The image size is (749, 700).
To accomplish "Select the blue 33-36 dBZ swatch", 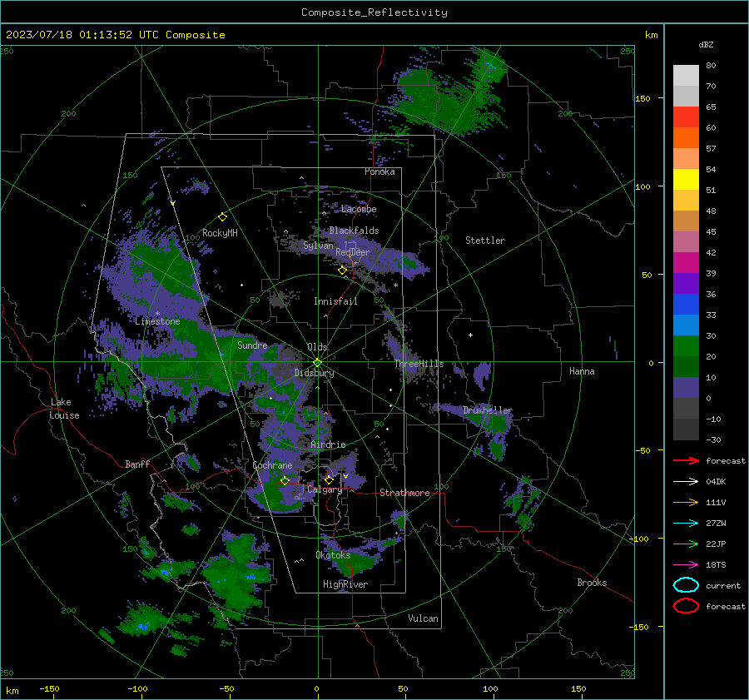I will click(686, 305).
